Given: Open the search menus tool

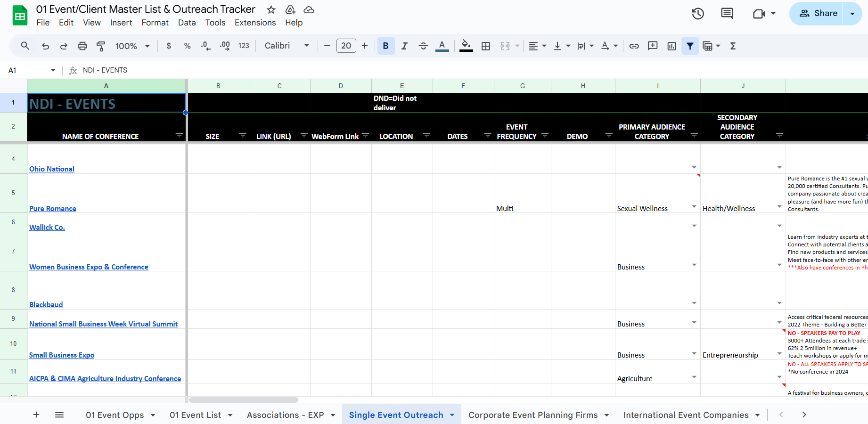Looking at the screenshot, I should click(25, 46).
